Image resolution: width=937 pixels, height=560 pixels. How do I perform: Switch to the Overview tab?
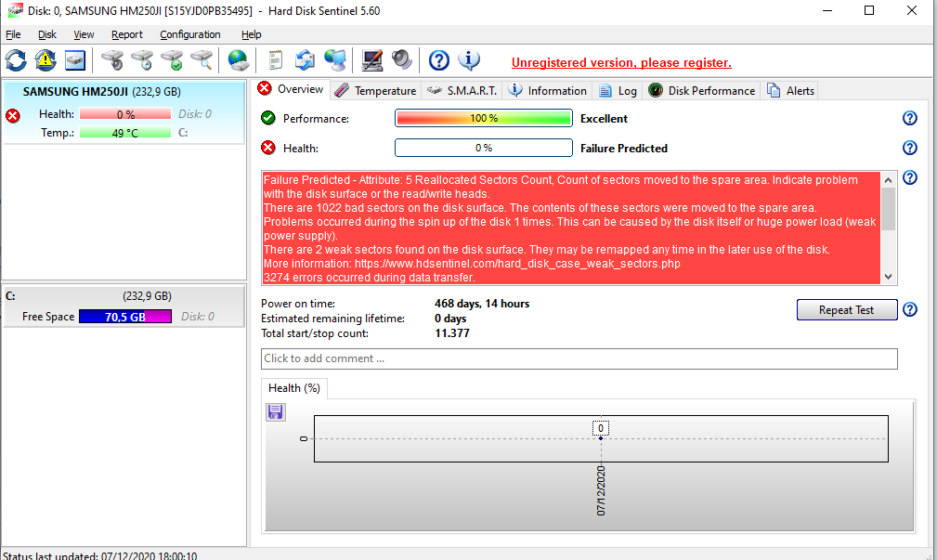[291, 89]
